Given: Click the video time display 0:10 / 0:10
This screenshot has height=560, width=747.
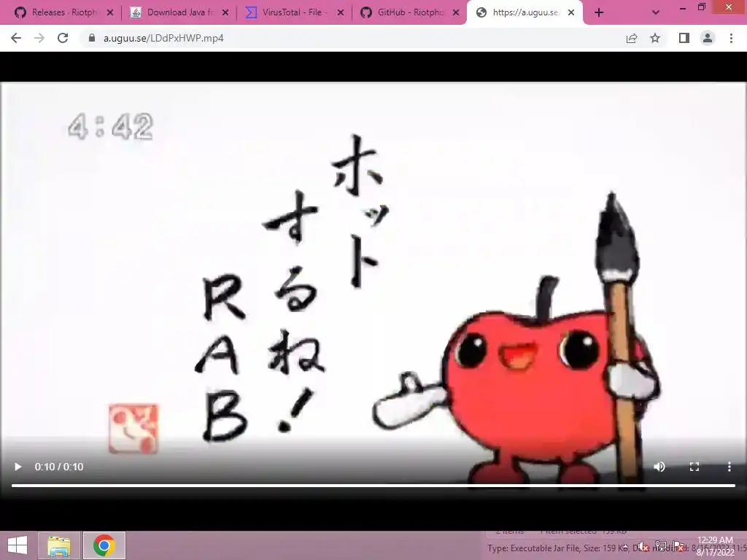Looking at the screenshot, I should pos(59,467).
